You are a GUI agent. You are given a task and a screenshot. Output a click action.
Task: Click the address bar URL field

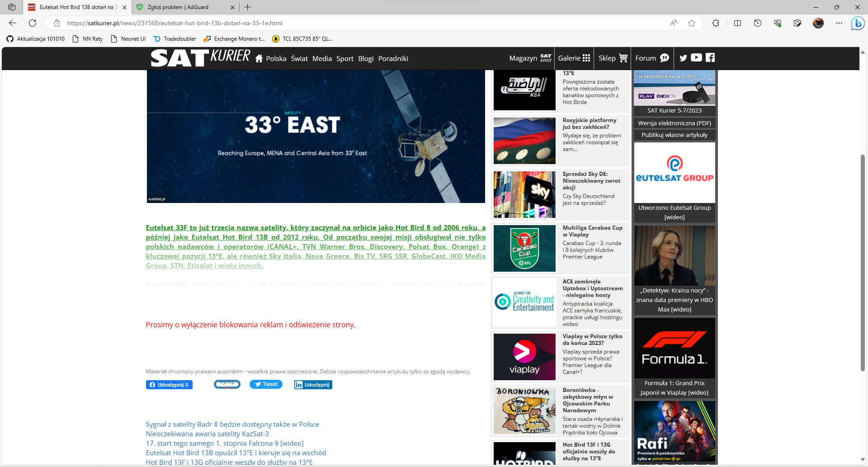tap(362, 23)
